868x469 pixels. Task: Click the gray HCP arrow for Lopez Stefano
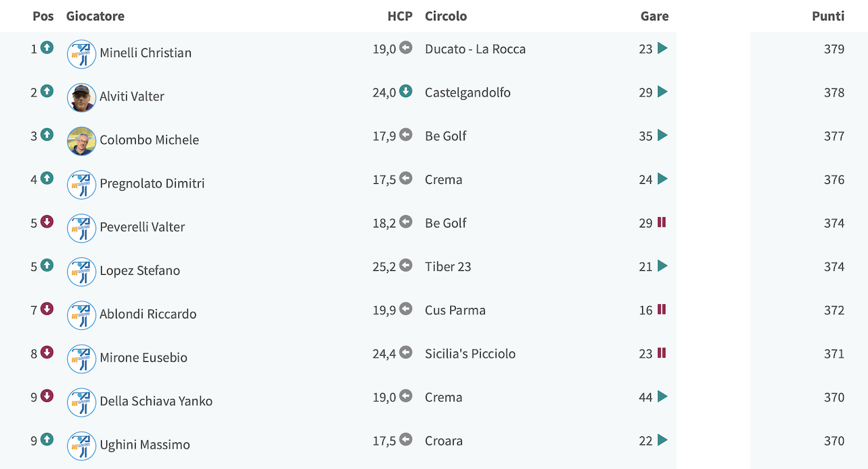click(406, 265)
